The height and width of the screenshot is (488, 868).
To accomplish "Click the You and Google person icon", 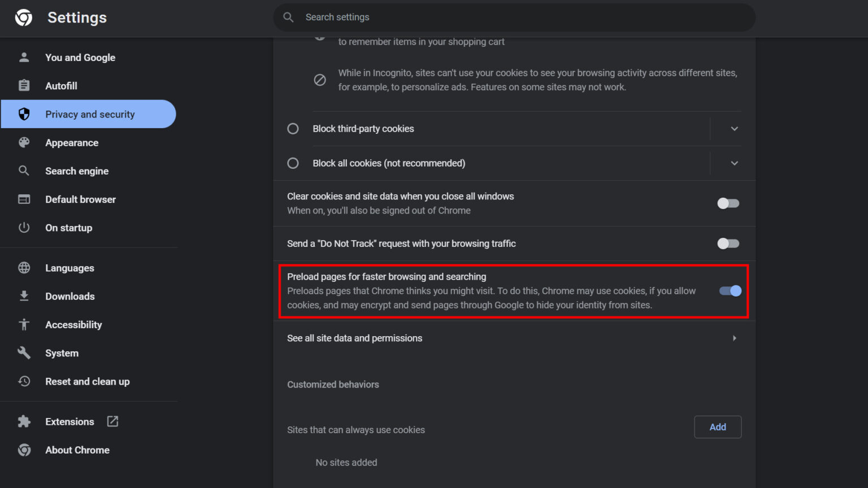I will [24, 57].
